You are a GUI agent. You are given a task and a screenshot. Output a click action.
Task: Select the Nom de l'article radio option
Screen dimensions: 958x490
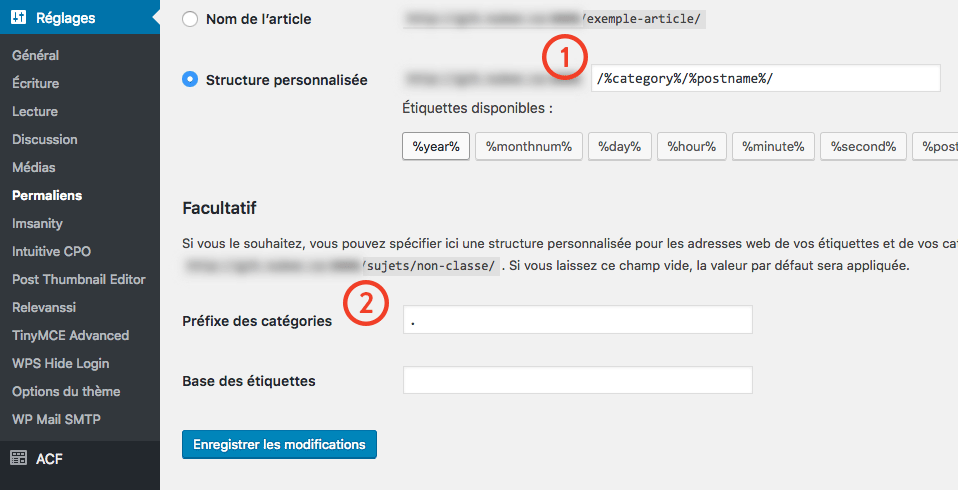190,19
